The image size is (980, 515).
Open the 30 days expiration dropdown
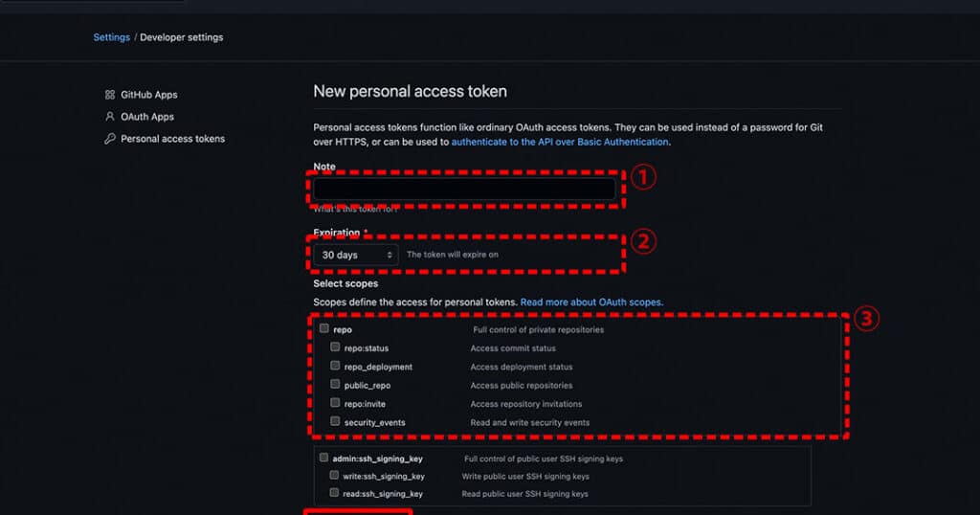point(356,255)
